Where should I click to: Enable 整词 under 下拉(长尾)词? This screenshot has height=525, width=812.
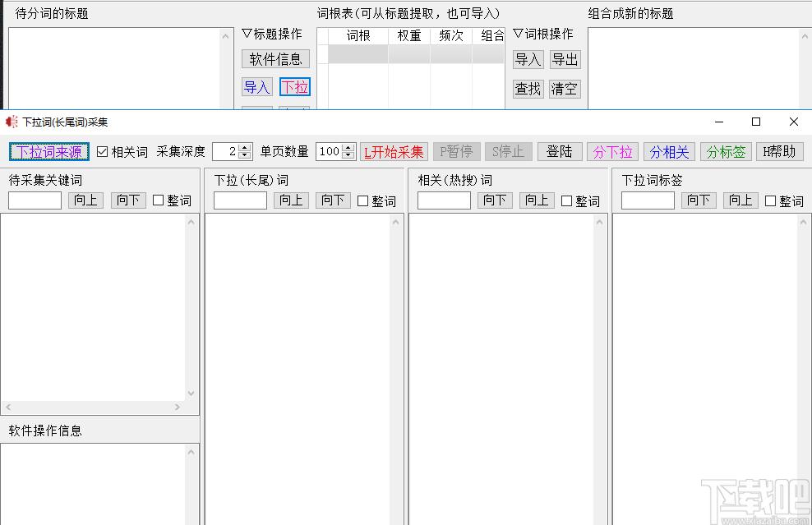pos(363,201)
